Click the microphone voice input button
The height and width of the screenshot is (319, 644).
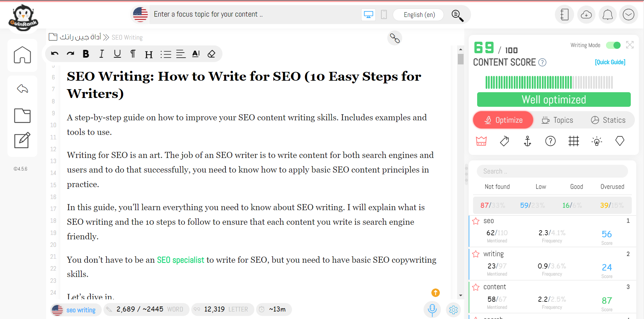point(432,309)
